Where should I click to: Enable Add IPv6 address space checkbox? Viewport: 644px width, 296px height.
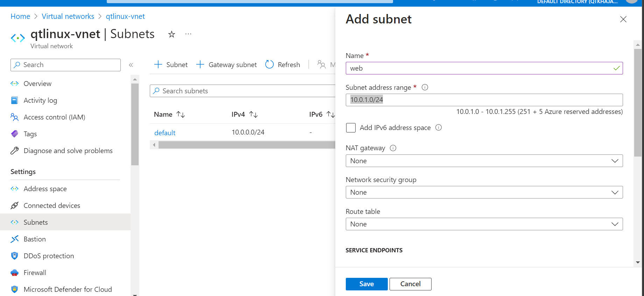[x=351, y=128]
